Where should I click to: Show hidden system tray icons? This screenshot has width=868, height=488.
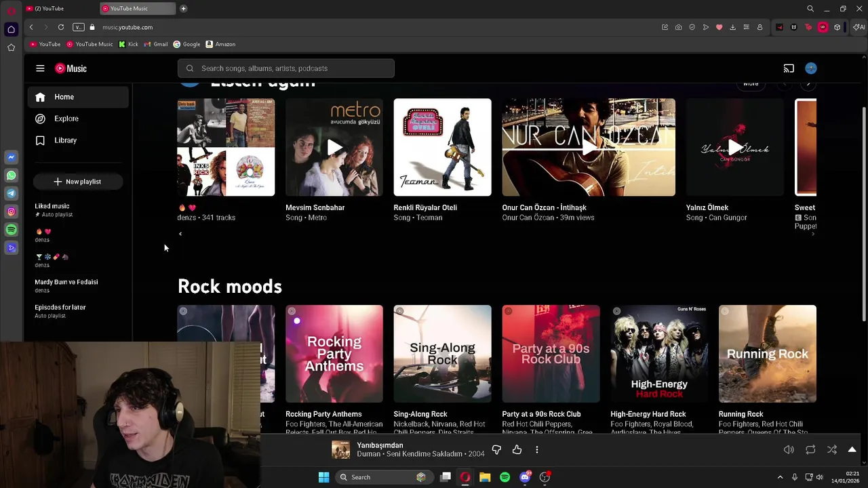point(780,477)
